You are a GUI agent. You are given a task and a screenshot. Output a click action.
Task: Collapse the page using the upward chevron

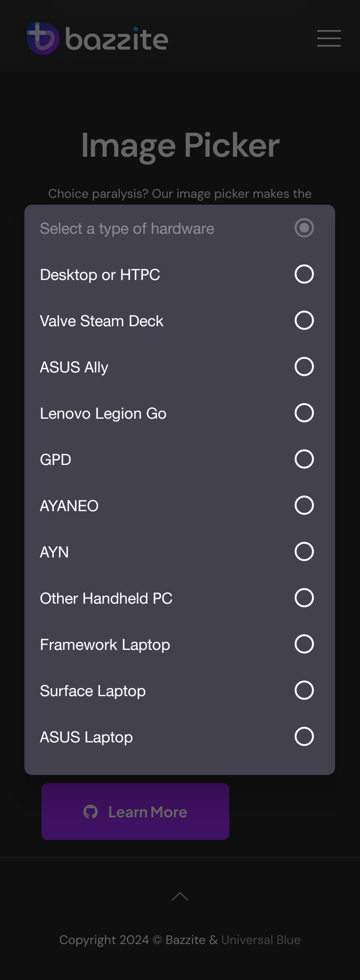click(x=180, y=896)
